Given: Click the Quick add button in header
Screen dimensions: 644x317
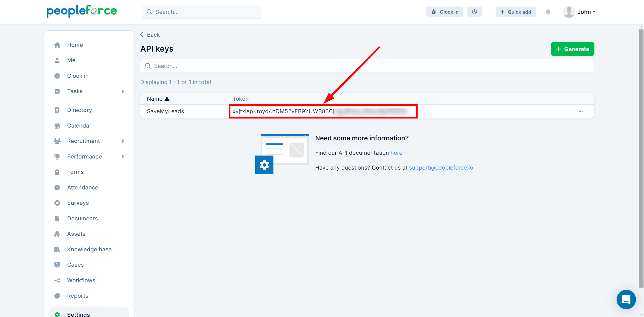Looking at the screenshot, I should click(x=515, y=12).
